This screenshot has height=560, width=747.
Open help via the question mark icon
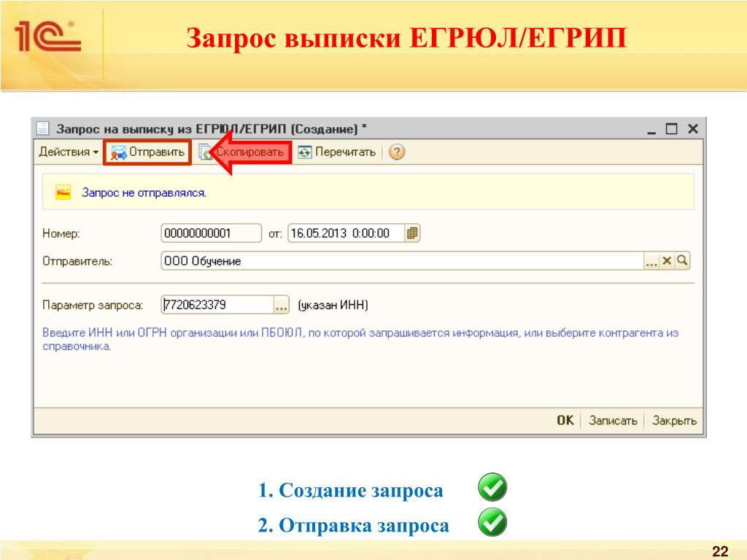click(396, 152)
